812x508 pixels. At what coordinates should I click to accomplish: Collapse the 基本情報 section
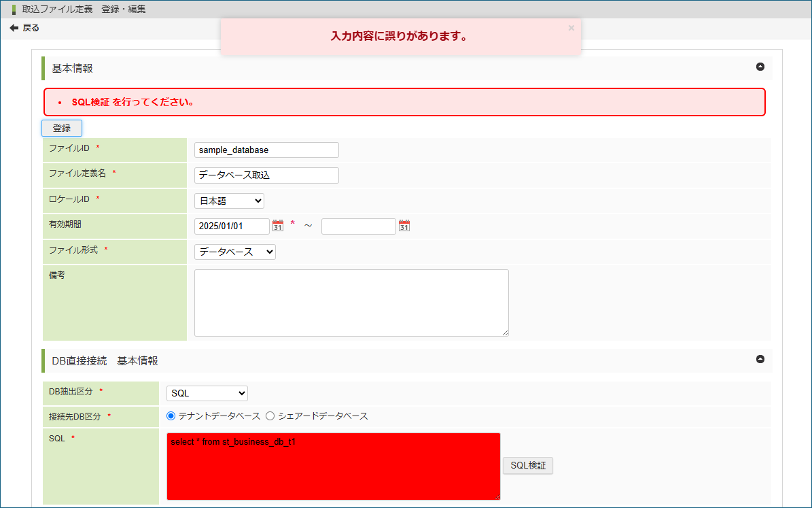760,67
